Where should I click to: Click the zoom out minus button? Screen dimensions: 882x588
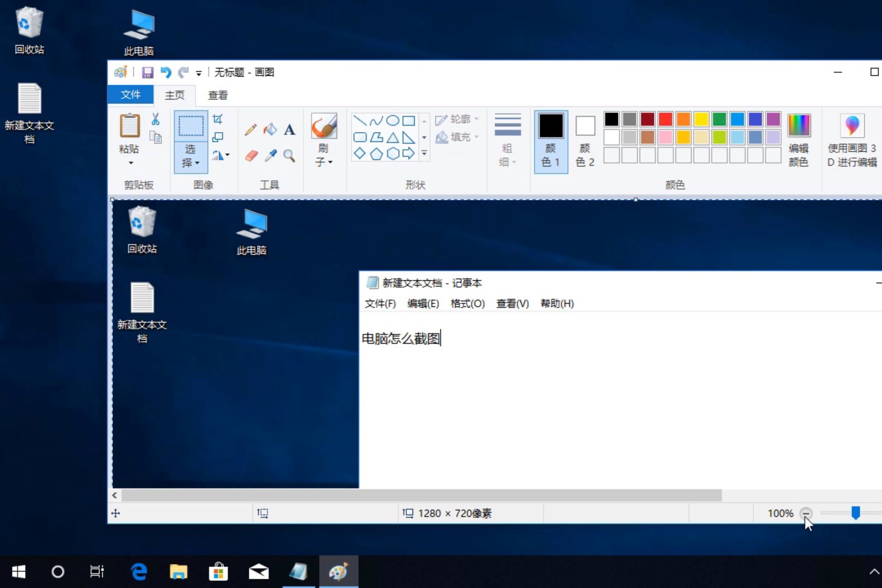point(806,513)
